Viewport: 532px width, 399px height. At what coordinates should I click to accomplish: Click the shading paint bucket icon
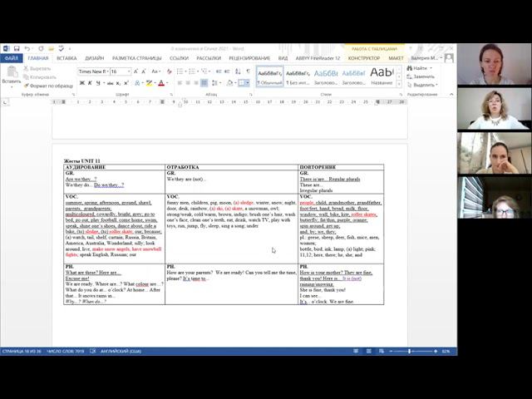tap(230, 83)
